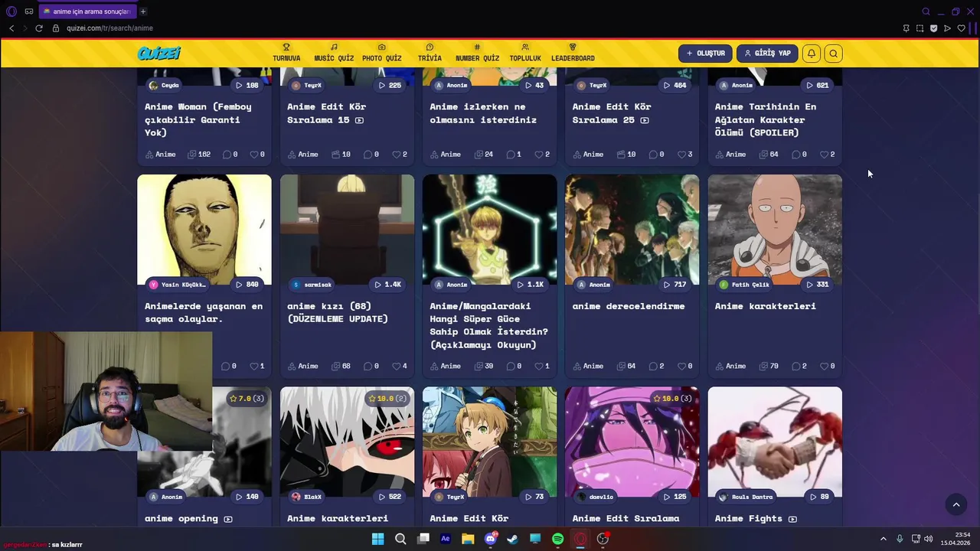Click the Quizei logo
This screenshot has height=551, width=980.
point(159,54)
